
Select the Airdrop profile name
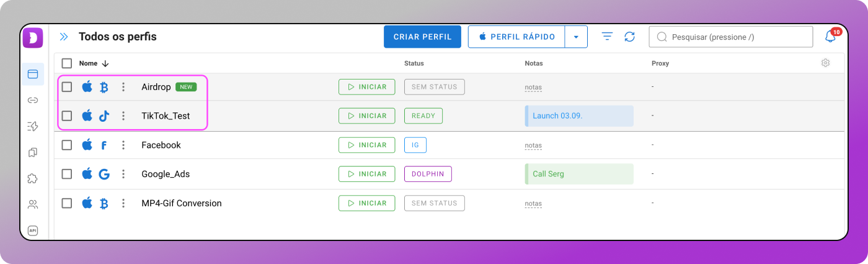(x=156, y=87)
